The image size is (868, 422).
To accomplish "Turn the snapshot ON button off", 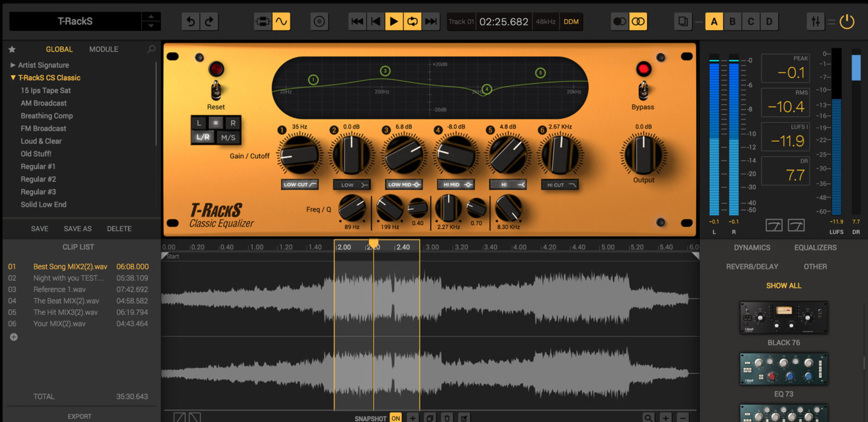I will [395, 418].
